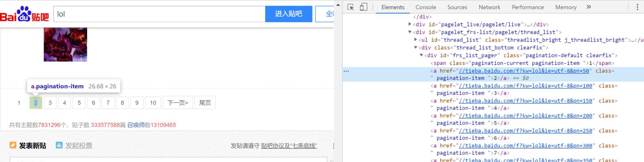The height and width of the screenshot is (162, 644).
Task: Show more DevTools tabs via the chevron
Action: point(589,7)
